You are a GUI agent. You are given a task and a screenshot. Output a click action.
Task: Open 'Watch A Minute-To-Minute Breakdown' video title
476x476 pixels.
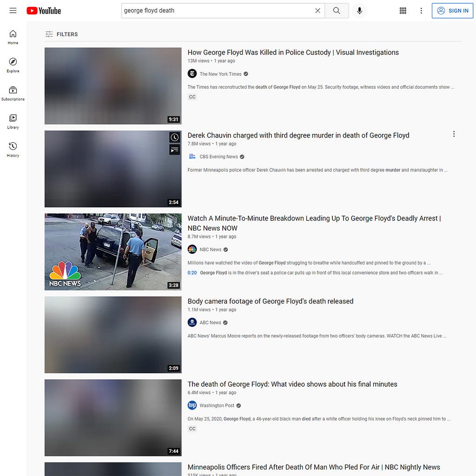tap(314, 223)
